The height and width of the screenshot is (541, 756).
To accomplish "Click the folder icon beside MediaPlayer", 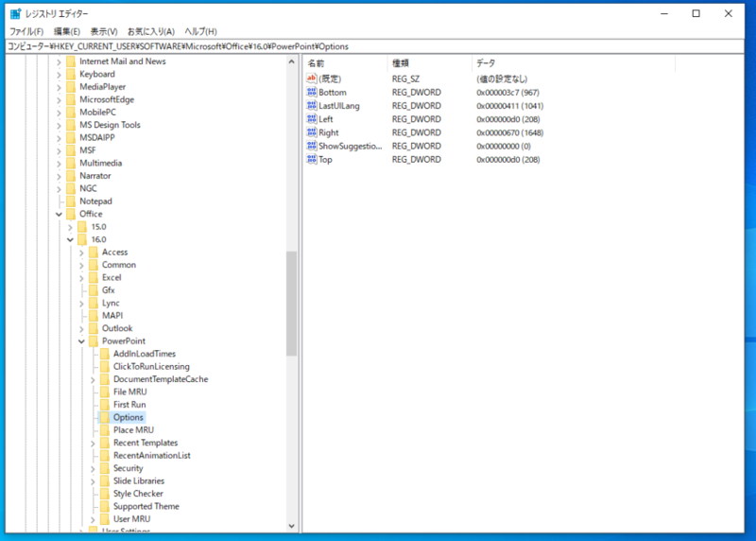I will [x=71, y=87].
